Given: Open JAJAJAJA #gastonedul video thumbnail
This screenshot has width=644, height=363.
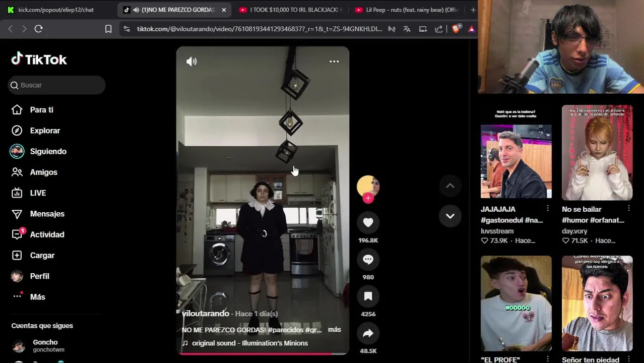Looking at the screenshot, I should (516, 152).
